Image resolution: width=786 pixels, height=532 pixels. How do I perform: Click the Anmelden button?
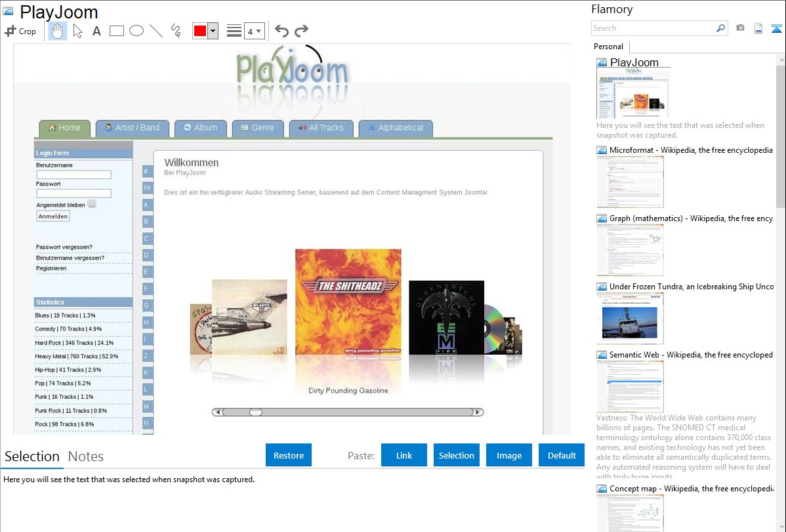tap(53, 216)
